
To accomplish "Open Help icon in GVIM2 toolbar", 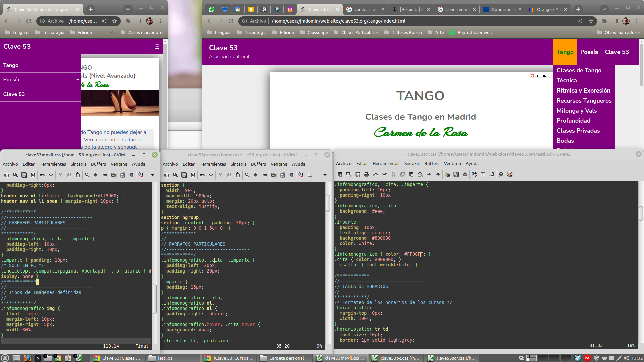I will 501,174.
